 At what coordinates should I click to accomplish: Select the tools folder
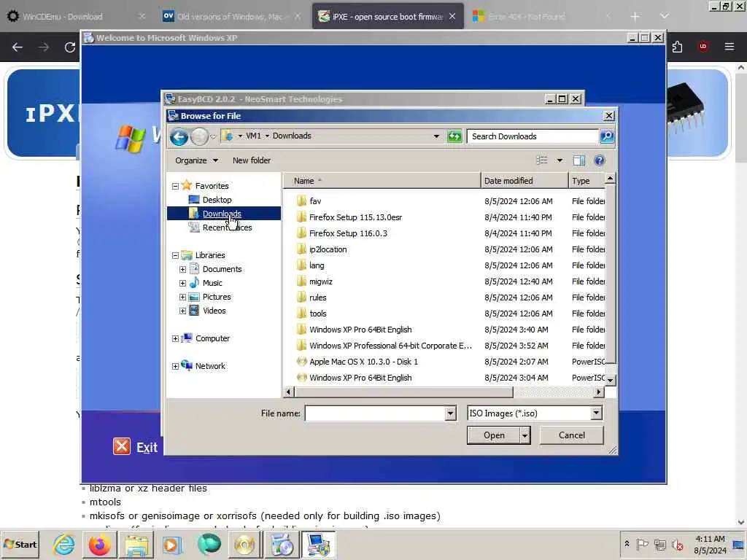click(x=318, y=314)
